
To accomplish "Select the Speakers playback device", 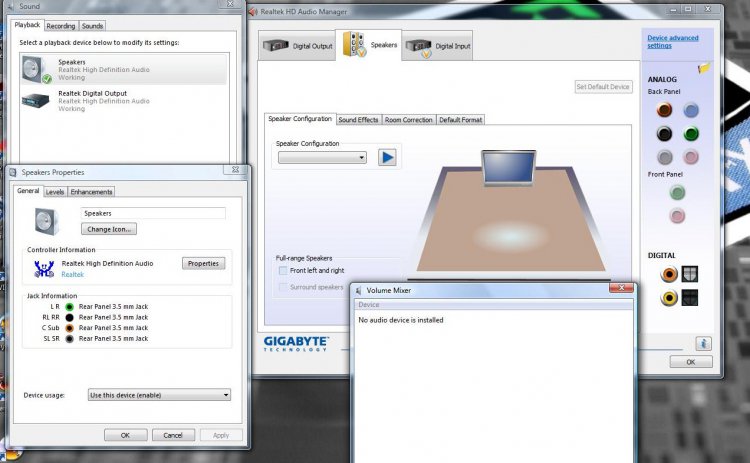I will click(x=124, y=69).
